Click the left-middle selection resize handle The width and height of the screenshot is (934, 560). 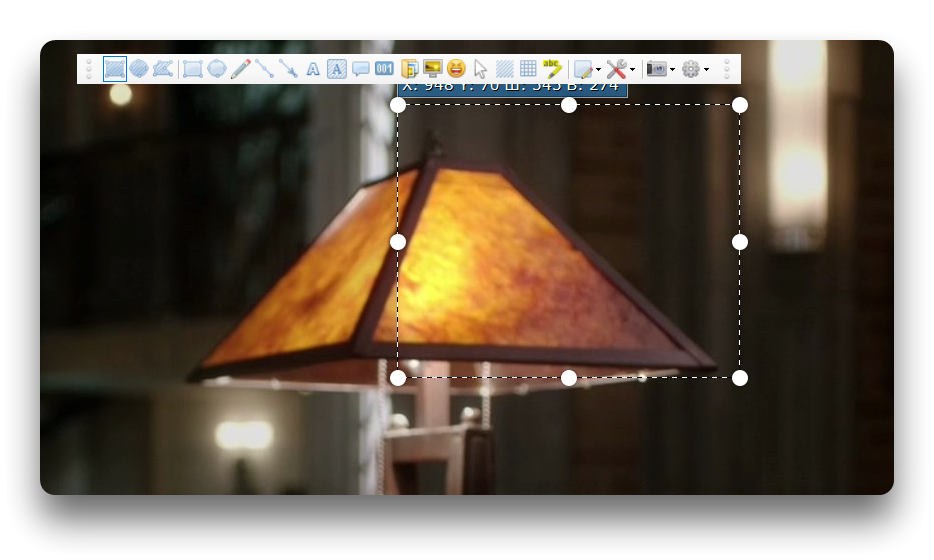(x=398, y=242)
